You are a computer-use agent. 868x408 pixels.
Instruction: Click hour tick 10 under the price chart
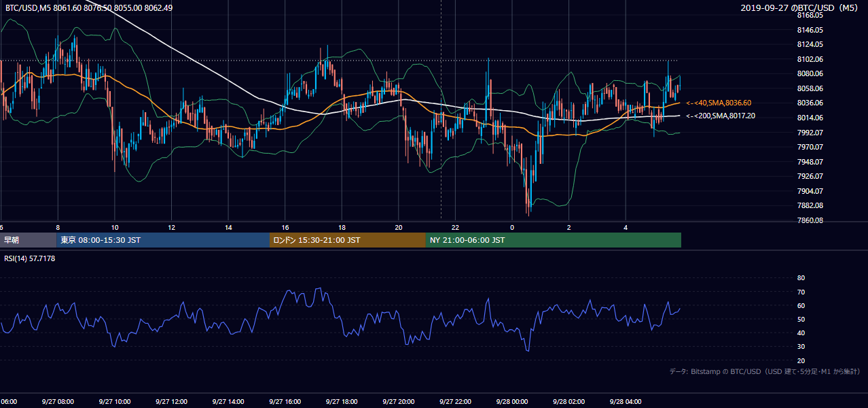coord(115,227)
